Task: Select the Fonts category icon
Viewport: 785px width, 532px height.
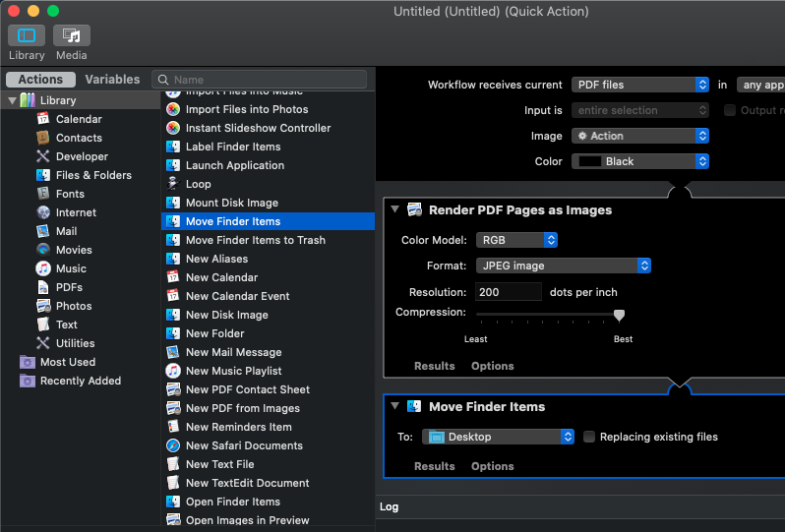Action: [x=43, y=193]
